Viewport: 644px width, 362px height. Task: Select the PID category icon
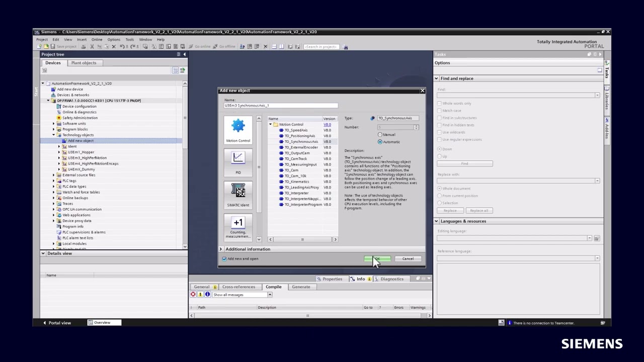tap(238, 162)
